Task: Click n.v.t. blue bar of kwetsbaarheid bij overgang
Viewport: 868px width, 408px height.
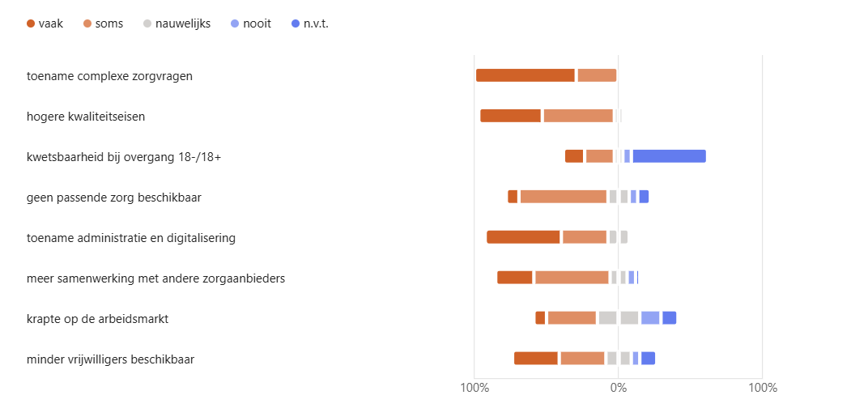Action: (669, 156)
